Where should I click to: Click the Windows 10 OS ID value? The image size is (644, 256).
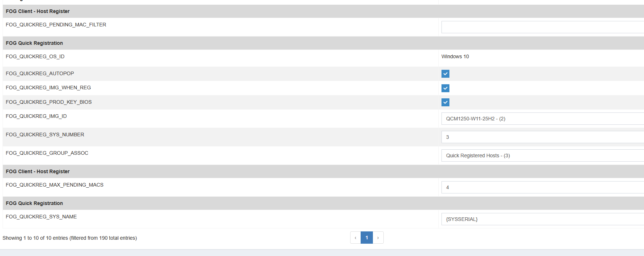(455, 56)
